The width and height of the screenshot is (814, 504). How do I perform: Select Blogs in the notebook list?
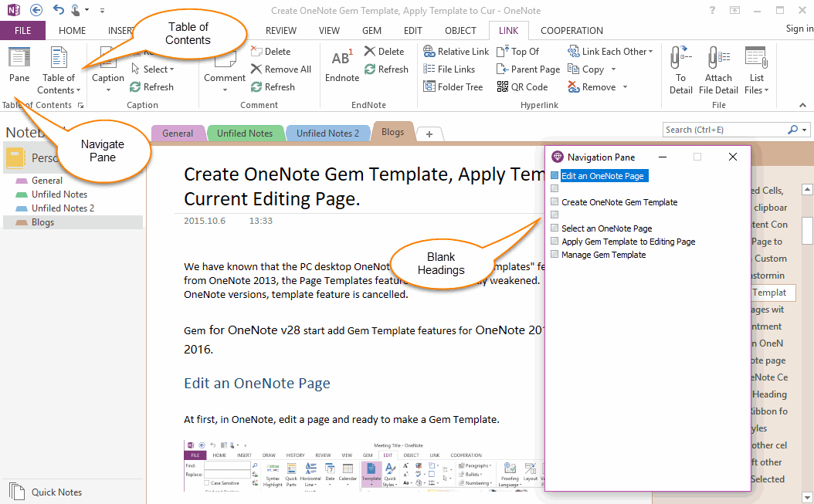pyautogui.click(x=73, y=222)
